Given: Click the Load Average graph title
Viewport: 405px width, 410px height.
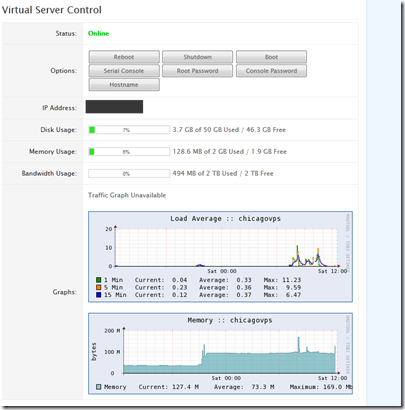Looking at the screenshot, I should click(x=226, y=219).
